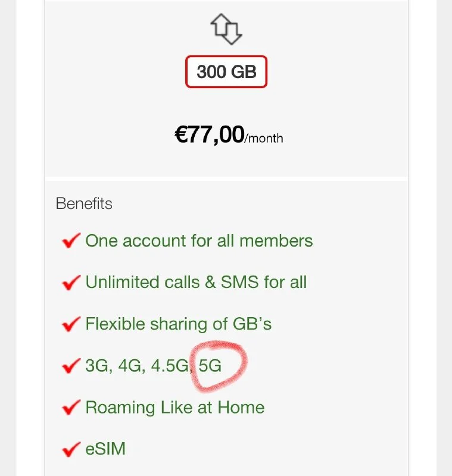Click the up-down data transfer arrows icon

(226, 30)
